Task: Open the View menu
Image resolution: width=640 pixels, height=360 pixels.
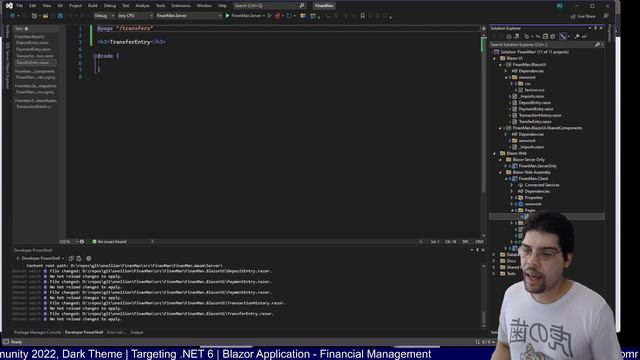Action: [x=47, y=6]
